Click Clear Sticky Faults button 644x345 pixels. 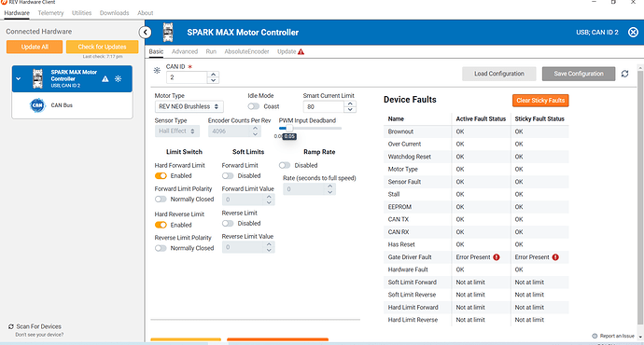pos(540,101)
